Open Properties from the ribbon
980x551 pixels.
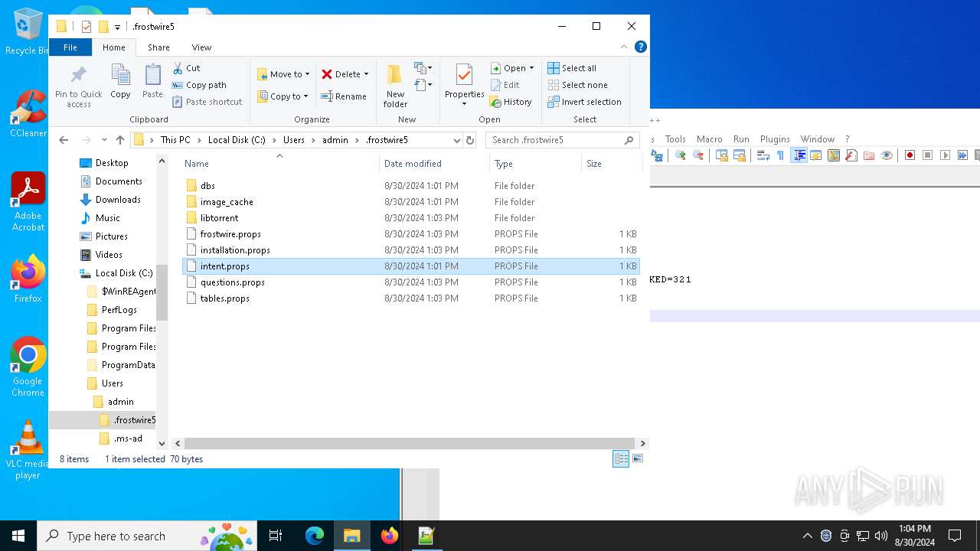click(464, 86)
